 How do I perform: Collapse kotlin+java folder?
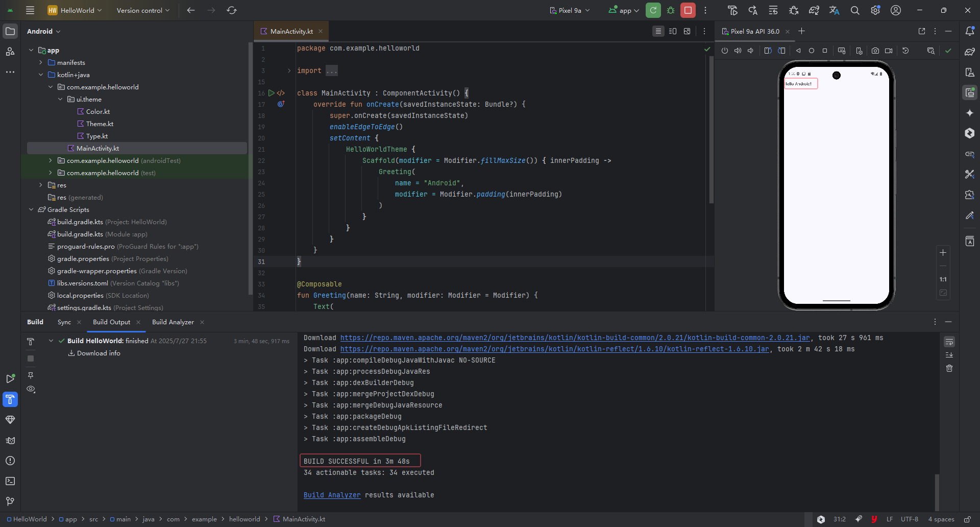click(x=41, y=75)
